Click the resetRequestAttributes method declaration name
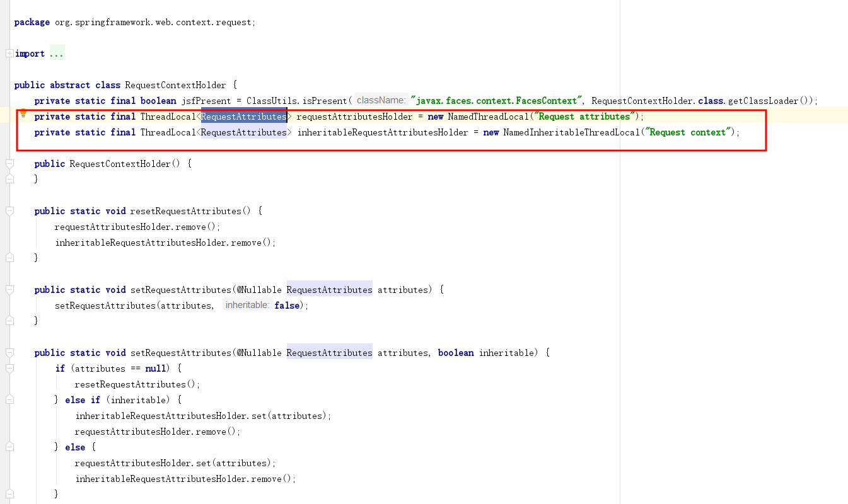Image resolution: width=848 pixels, height=504 pixels. pos(186,211)
